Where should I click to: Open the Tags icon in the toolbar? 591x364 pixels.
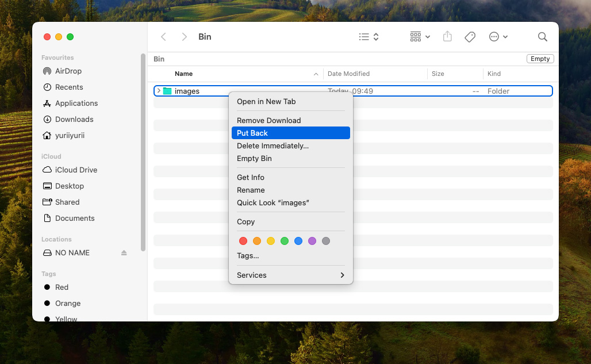coord(470,36)
